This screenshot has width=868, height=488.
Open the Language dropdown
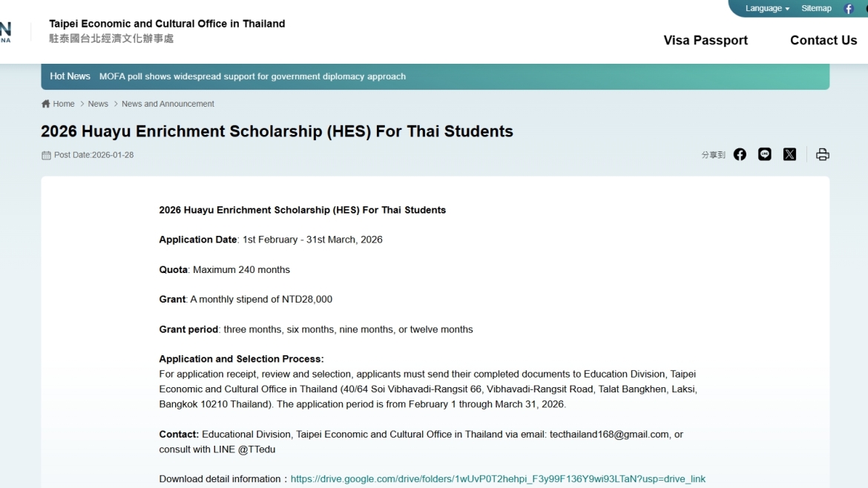[x=766, y=8]
